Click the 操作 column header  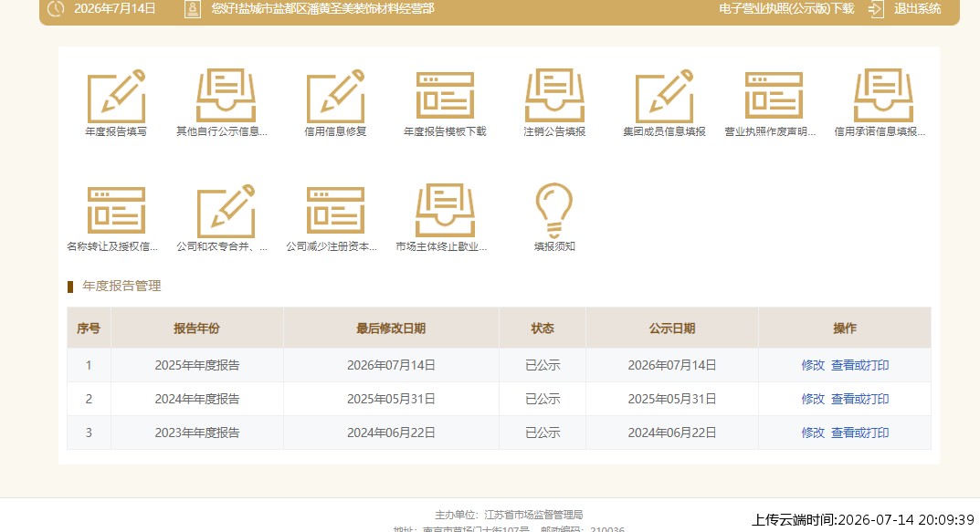point(845,328)
